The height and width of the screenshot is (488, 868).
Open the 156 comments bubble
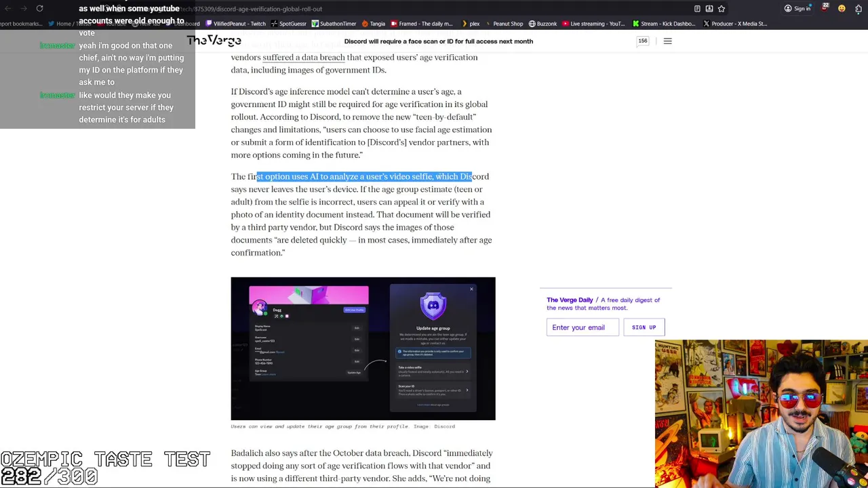642,41
